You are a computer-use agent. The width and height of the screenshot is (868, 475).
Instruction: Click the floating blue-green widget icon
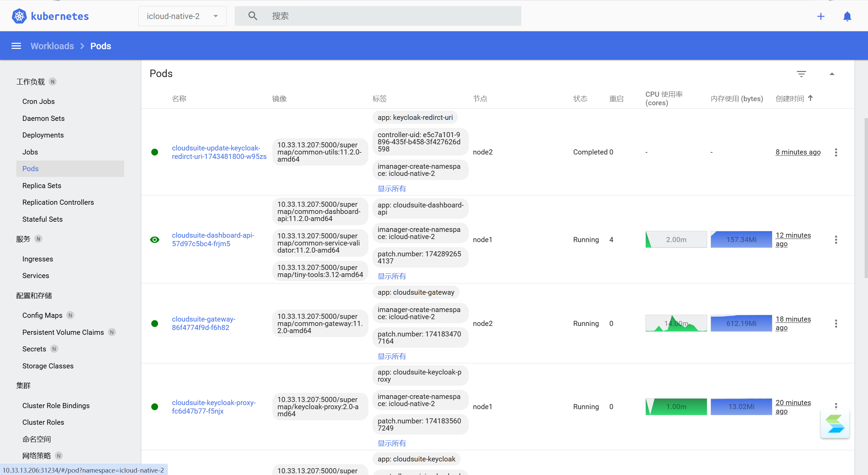835,424
